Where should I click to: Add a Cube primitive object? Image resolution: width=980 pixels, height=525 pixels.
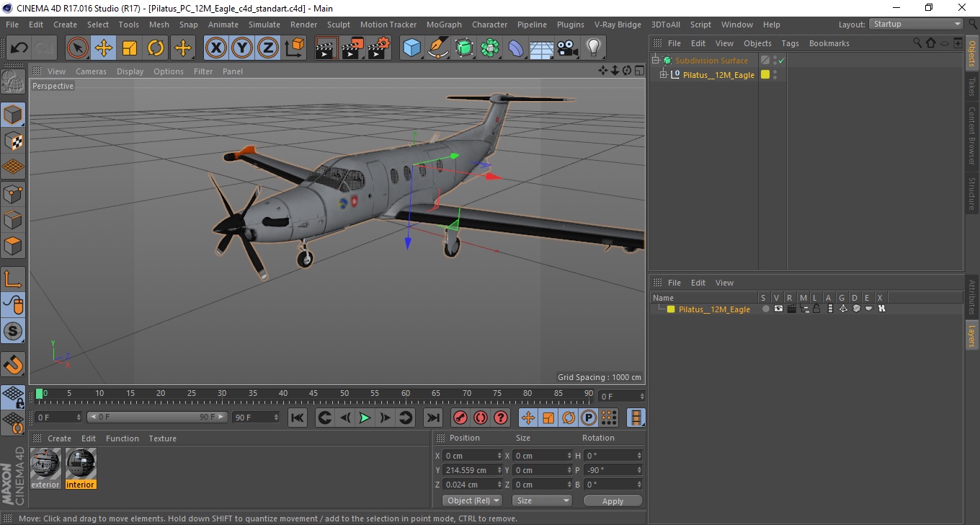pos(412,48)
